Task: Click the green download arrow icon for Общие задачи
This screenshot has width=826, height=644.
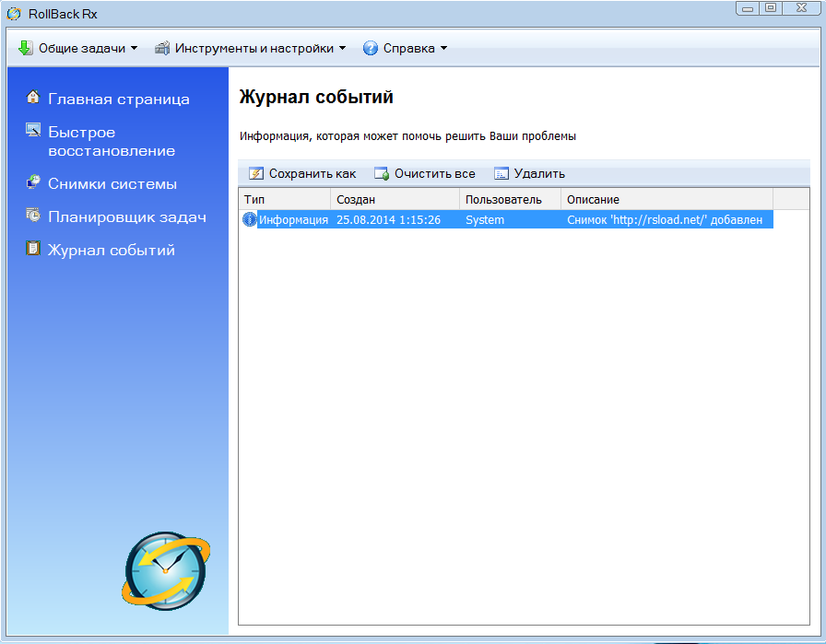Action: click(25, 48)
